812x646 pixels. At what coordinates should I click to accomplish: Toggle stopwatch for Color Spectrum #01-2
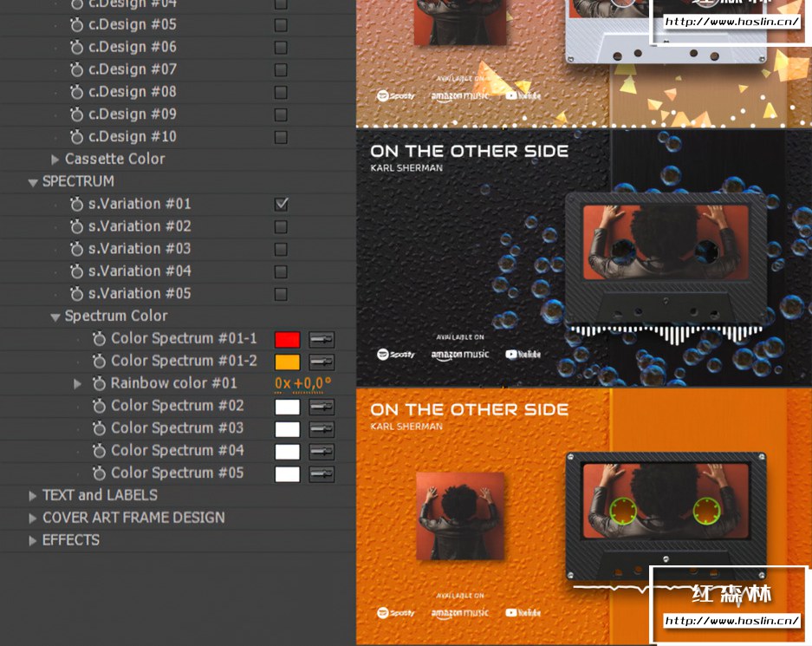(99, 361)
